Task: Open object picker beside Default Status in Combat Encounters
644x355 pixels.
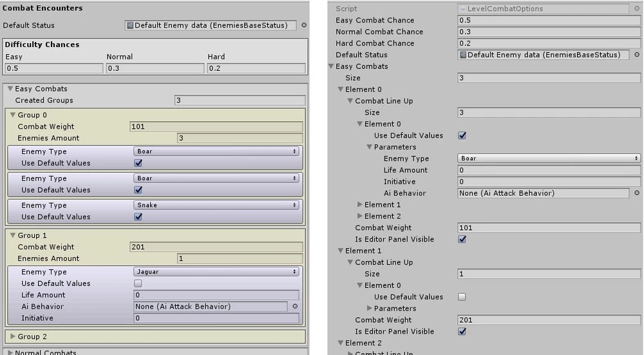Action: pyautogui.click(x=304, y=26)
